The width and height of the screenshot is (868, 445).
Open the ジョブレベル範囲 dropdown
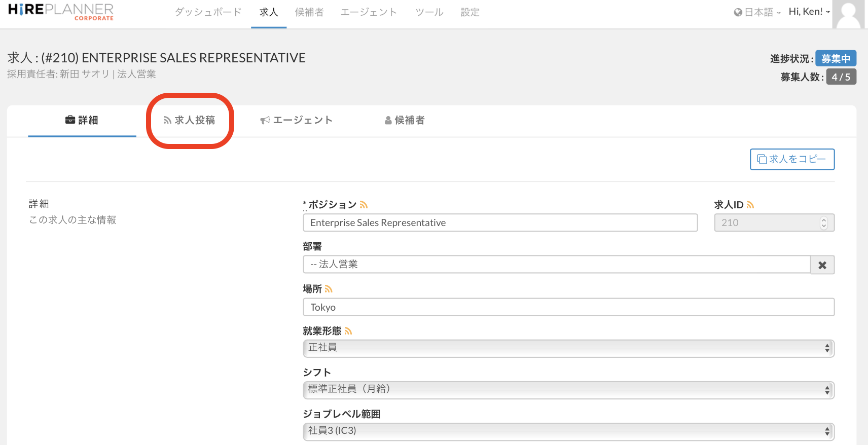568,431
